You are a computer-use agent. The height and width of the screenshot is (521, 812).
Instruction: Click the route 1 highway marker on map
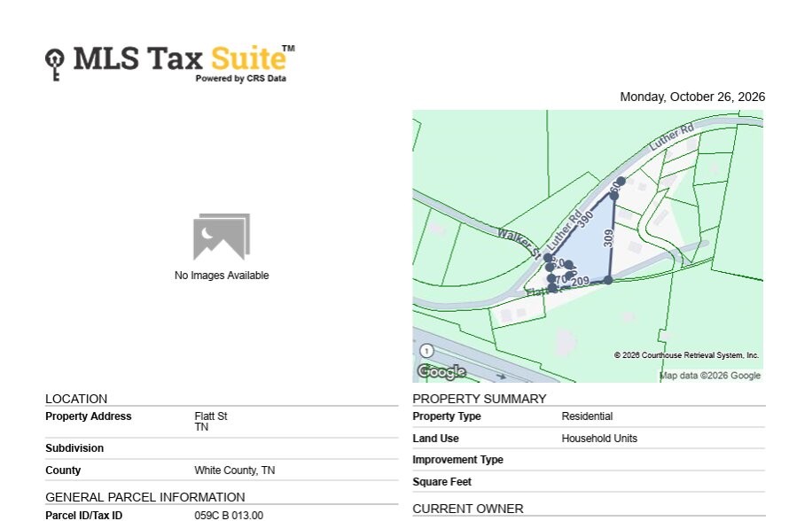426,351
